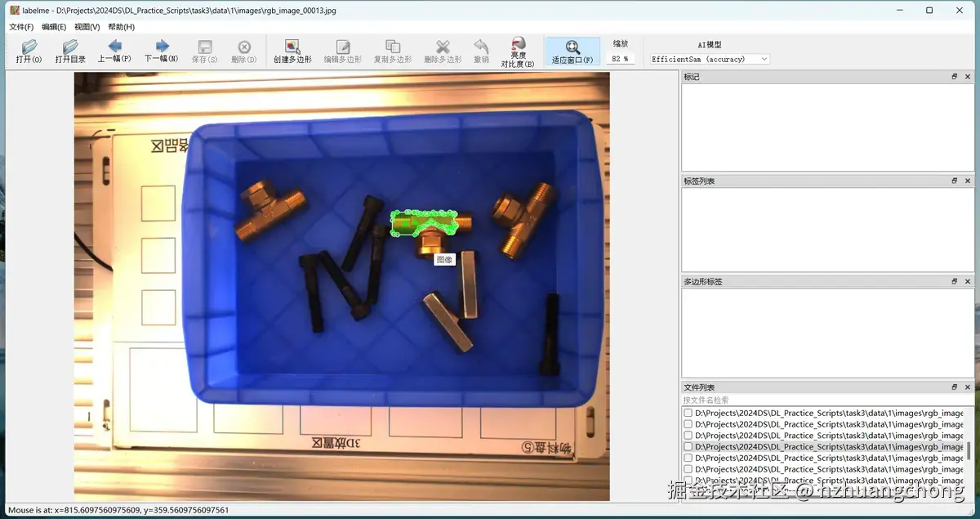Viewport: 980px width, 519px height.
Task: Open the 帮助(H) menu
Action: tap(121, 27)
